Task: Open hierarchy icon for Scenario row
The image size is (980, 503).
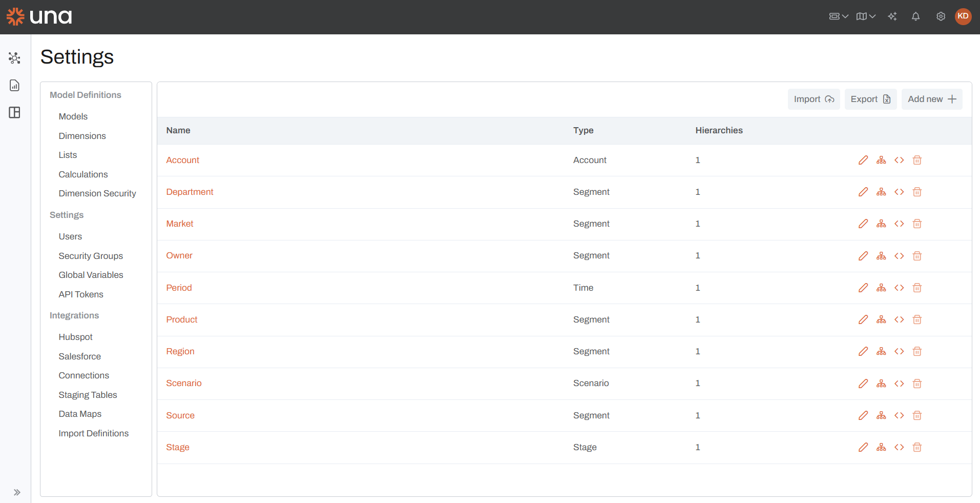Action: coord(881,384)
